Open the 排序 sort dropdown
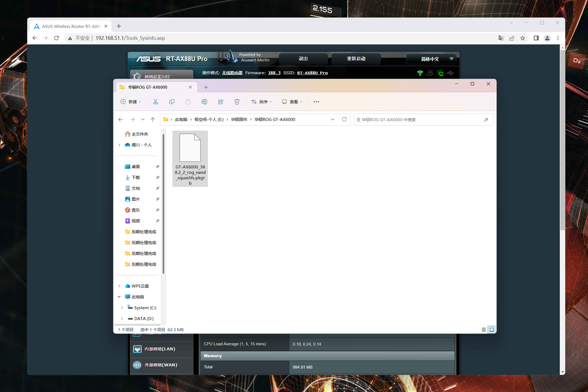 pyautogui.click(x=261, y=102)
